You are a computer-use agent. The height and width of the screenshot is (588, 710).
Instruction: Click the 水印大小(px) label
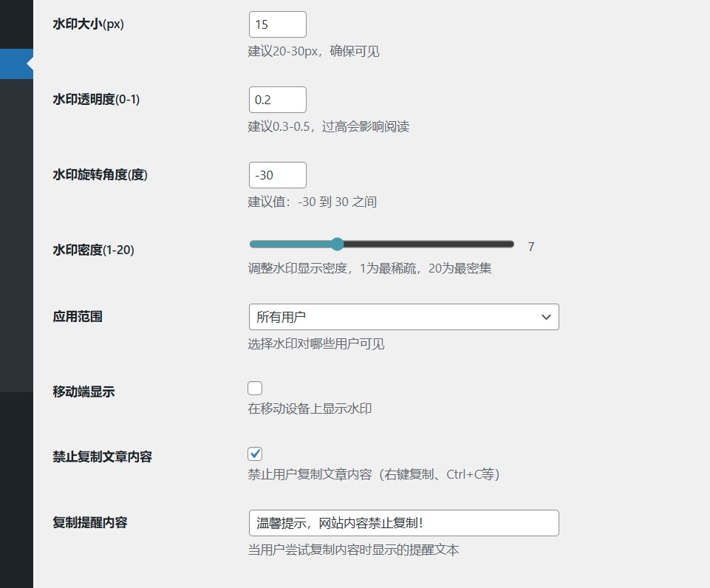(88, 24)
